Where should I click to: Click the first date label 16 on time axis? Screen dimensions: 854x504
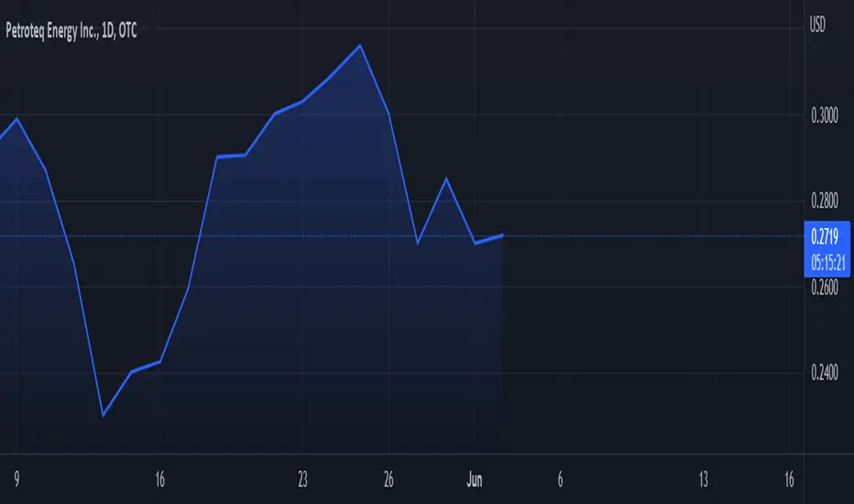coord(159,479)
